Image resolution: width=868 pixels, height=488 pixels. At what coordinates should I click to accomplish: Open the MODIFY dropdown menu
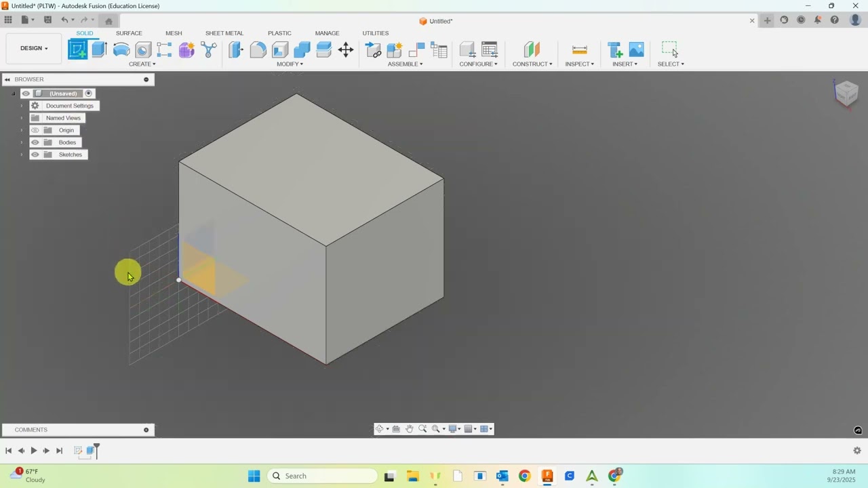[290, 64]
